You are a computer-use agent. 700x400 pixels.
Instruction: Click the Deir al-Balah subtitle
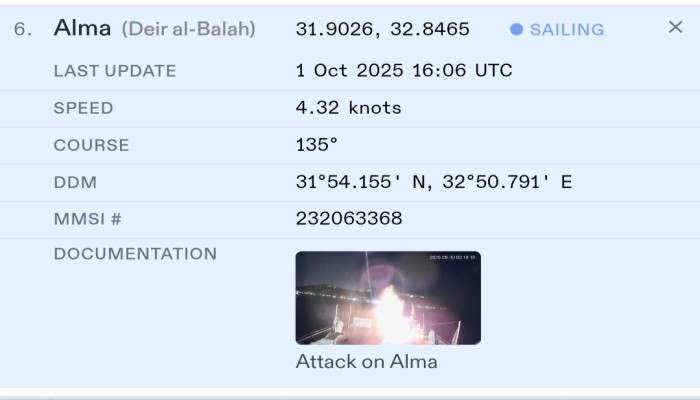click(189, 29)
